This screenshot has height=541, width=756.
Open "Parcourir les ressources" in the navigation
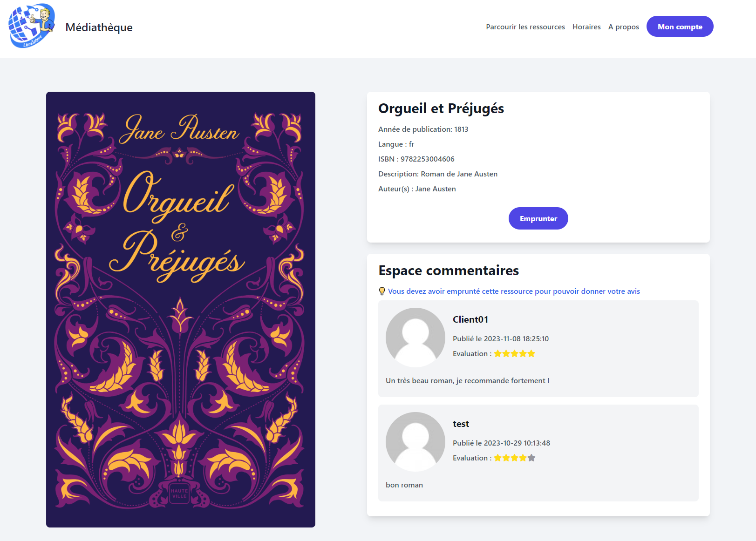coord(525,27)
